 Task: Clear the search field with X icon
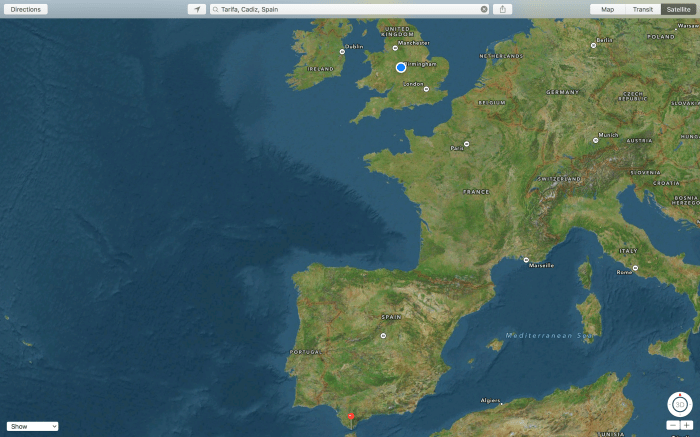coord(484,9)
